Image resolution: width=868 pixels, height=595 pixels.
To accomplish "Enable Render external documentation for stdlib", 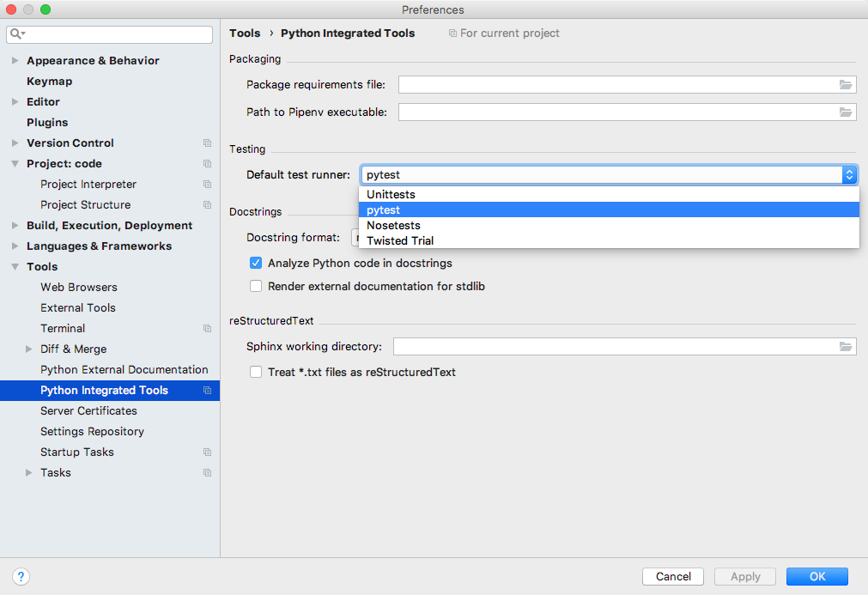I will click(256, 286).
